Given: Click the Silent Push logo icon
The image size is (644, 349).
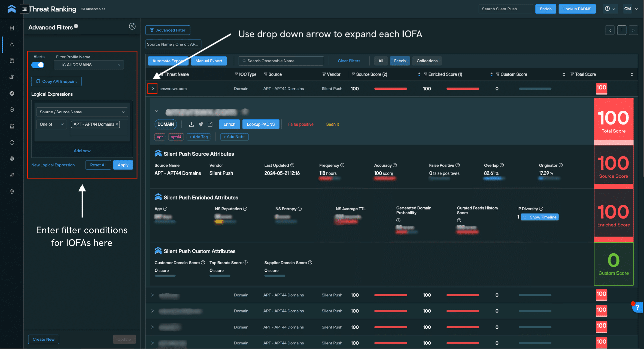Looking at the screenshot, I should pos(12,9).
